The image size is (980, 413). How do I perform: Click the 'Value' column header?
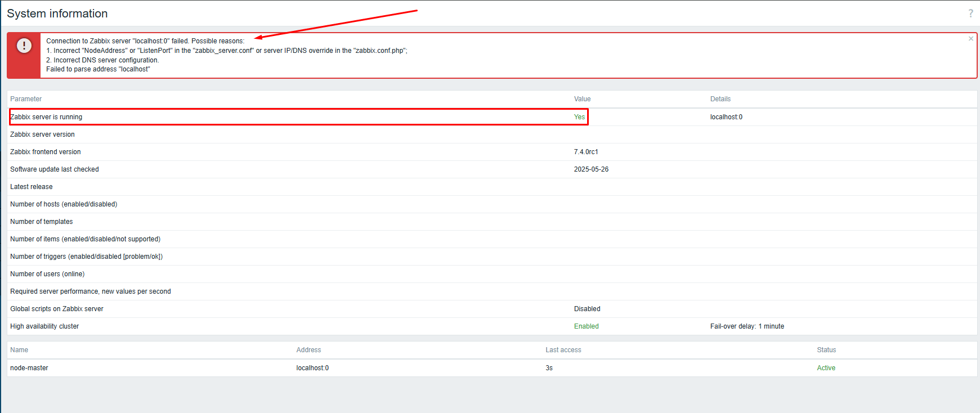pos(582,99)
